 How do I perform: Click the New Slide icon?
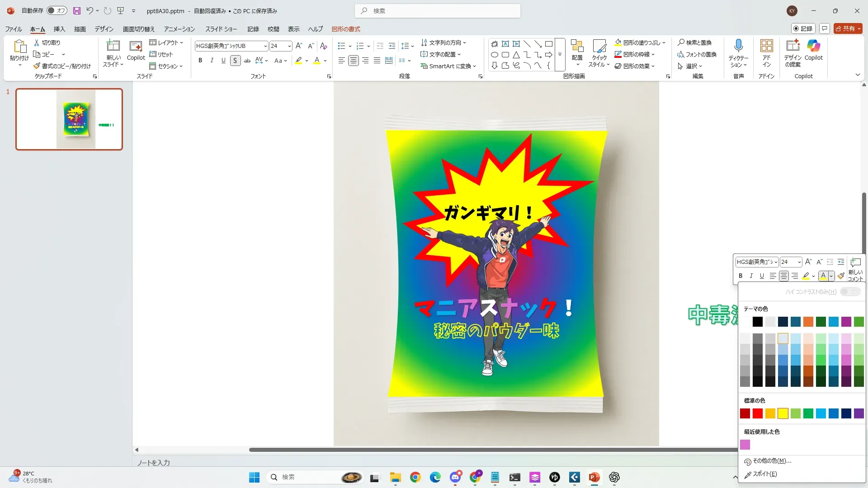(113, 46)
